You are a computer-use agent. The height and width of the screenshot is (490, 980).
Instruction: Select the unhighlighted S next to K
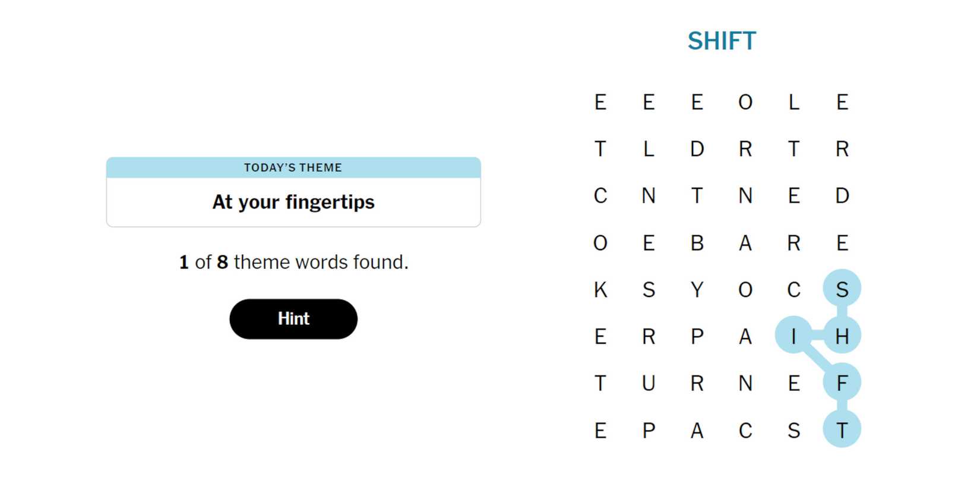649,290
